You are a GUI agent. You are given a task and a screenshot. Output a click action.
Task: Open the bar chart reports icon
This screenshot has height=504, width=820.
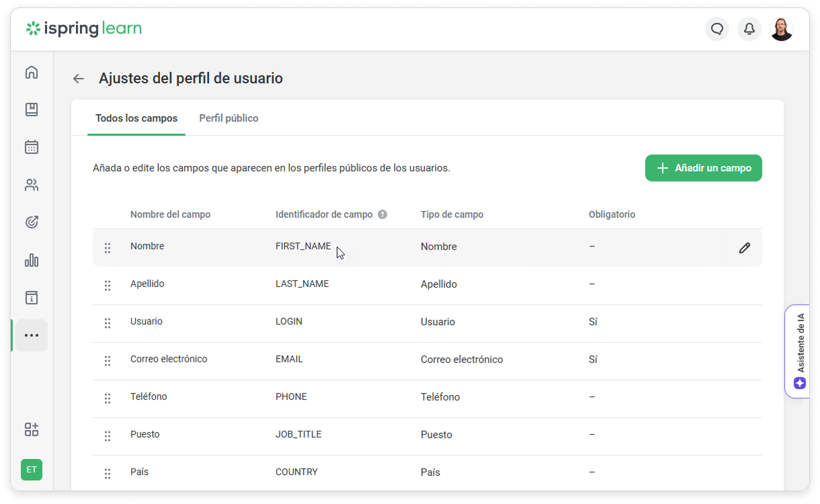(32, 260)
